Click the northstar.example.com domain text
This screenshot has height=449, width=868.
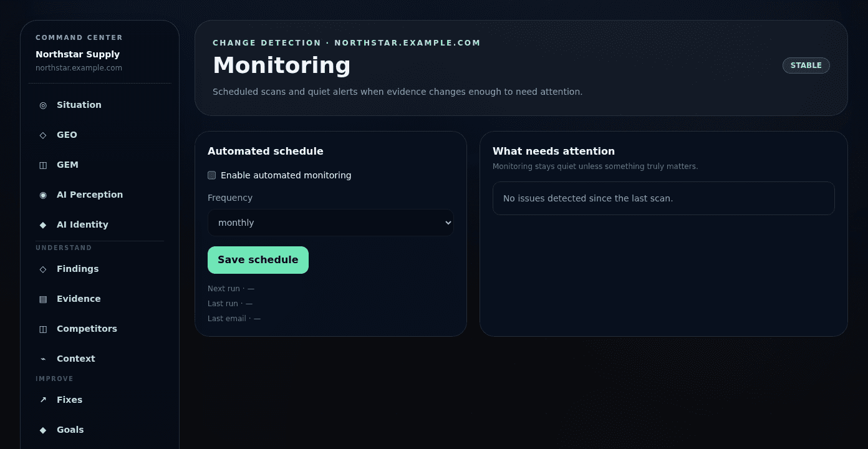tap(79, 68)
